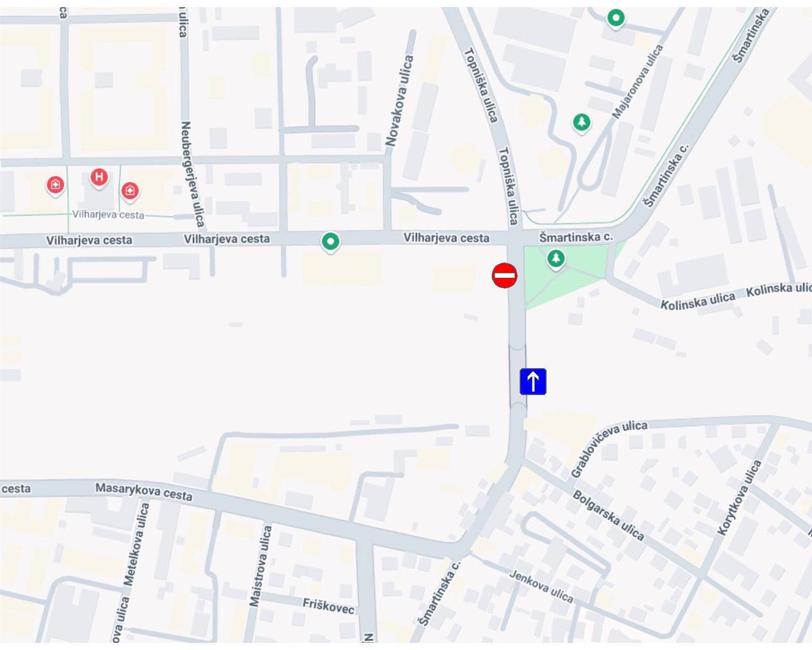
Task: Click the Maistrova ulica label
Action: (260, 566)
